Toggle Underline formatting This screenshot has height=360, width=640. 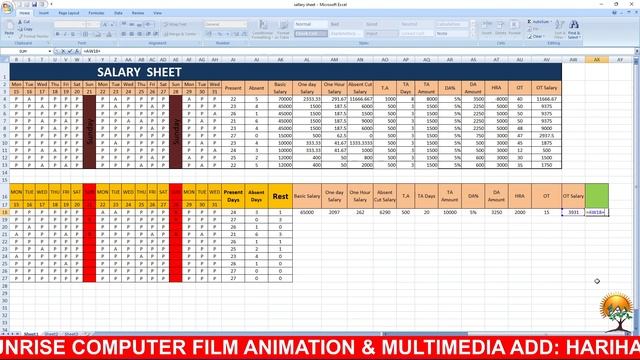click(x=73, y=34)
